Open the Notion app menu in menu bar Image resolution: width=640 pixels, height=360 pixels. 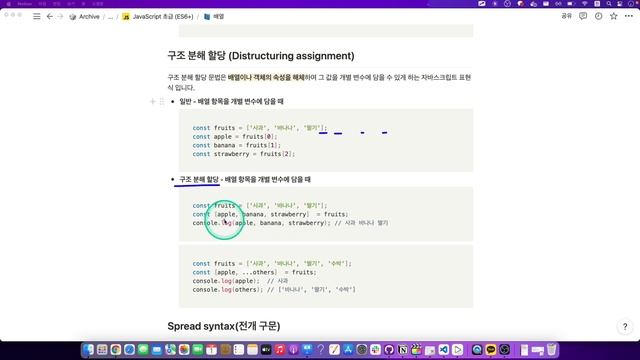24,4
